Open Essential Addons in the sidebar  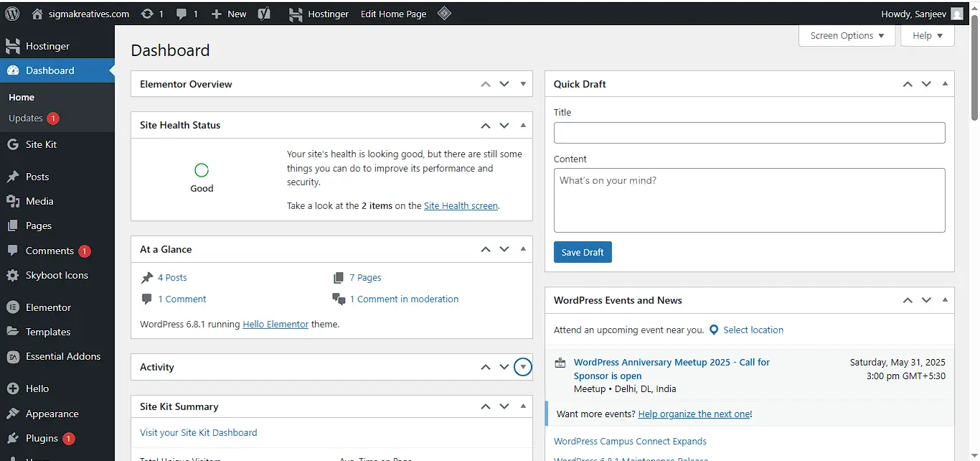(57, 356)
